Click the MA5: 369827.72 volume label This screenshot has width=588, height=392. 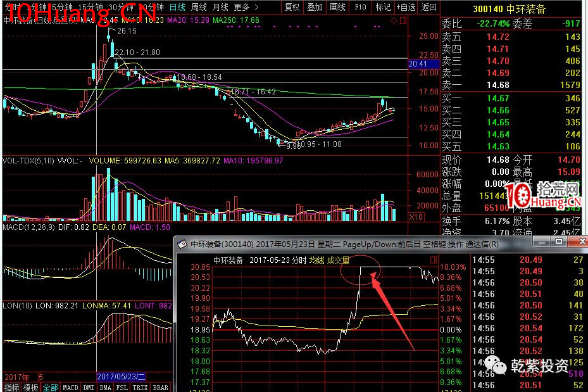[192, 161]
